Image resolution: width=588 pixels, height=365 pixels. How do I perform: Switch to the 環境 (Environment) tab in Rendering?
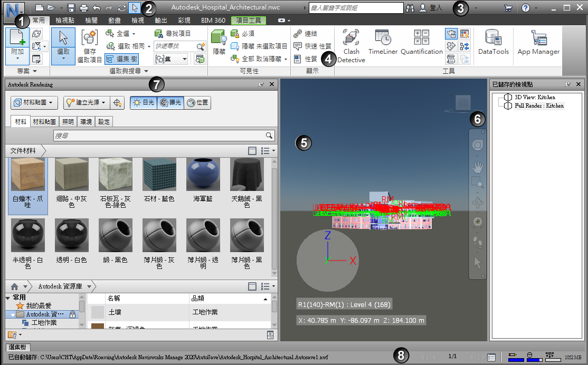click(86, 122)
